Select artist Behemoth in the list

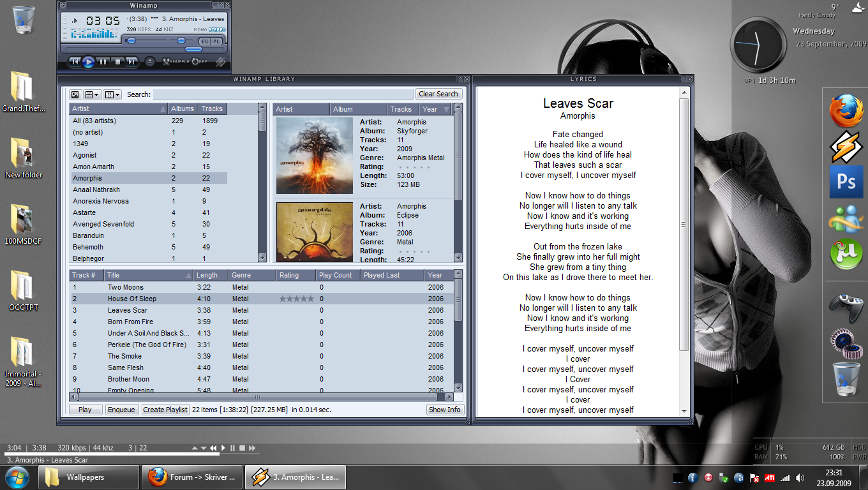(x=148, y=247)
